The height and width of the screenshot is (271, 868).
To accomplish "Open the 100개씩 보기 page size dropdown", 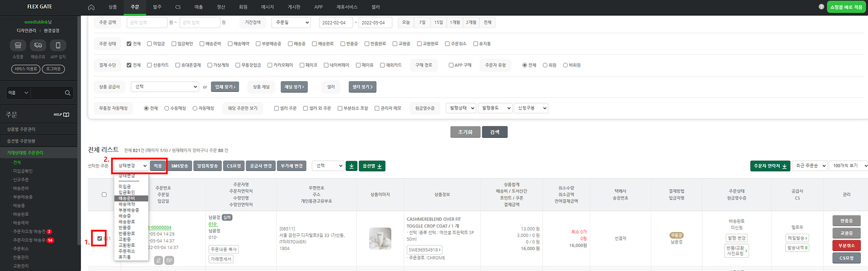I will [x=849, y=166].
